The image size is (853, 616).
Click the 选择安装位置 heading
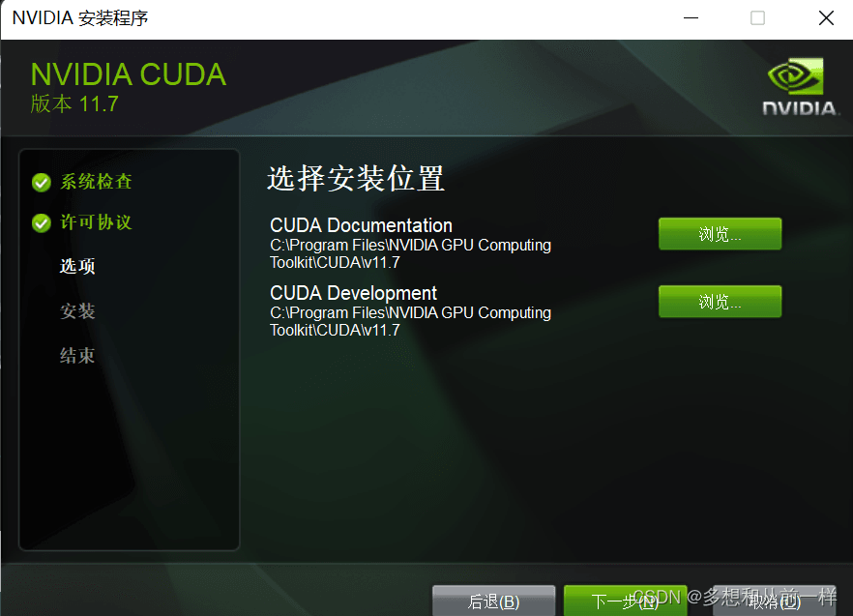click(x=356, y=179)
